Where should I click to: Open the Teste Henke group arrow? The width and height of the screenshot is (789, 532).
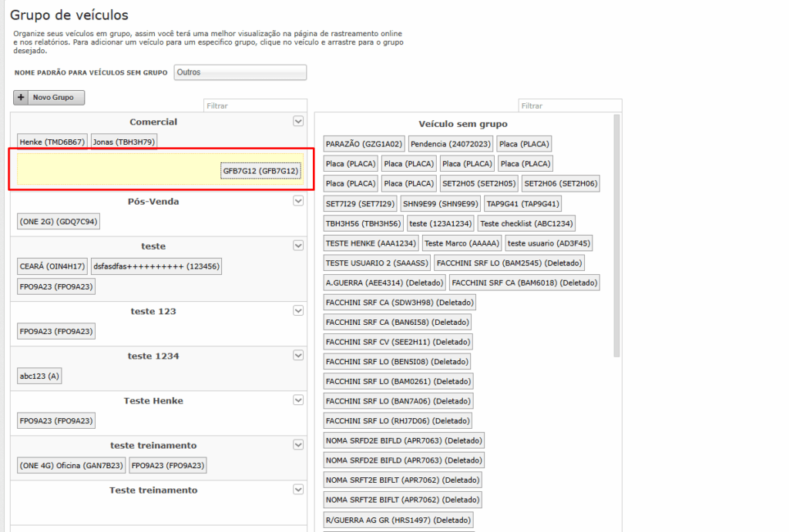(298, 400)
